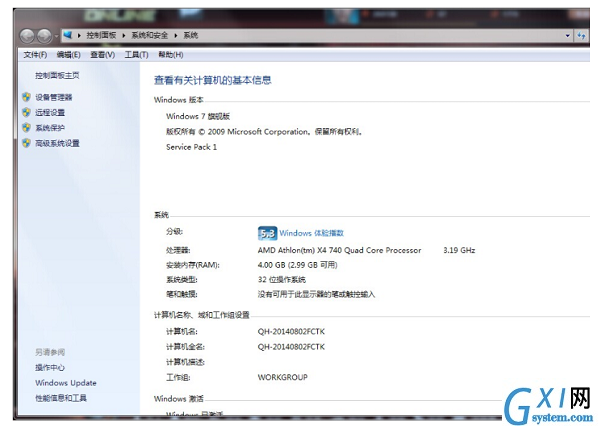Viewport: 600px width, 426px height.
Task: Open 性能信息和工具 link
Action: pos(61,398)
